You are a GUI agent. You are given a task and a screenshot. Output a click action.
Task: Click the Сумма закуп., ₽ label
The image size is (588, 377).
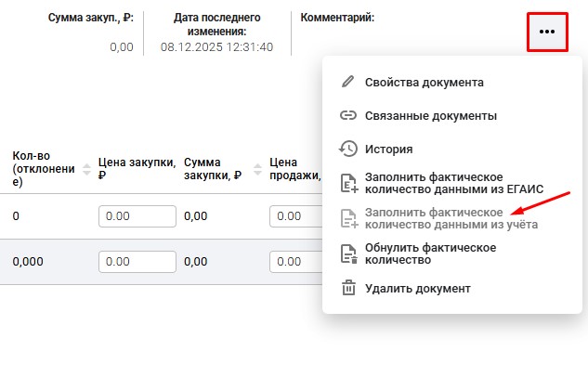[91, 18]
